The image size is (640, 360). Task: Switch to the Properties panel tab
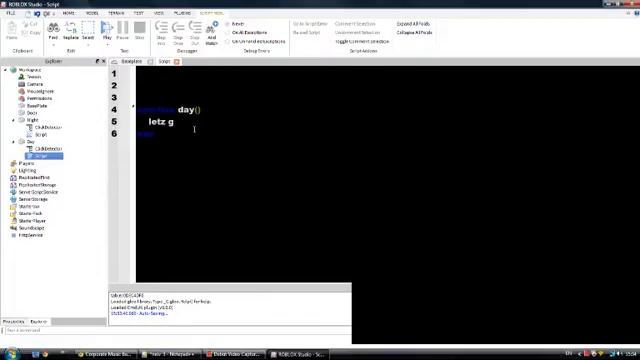tap(13, 322)
